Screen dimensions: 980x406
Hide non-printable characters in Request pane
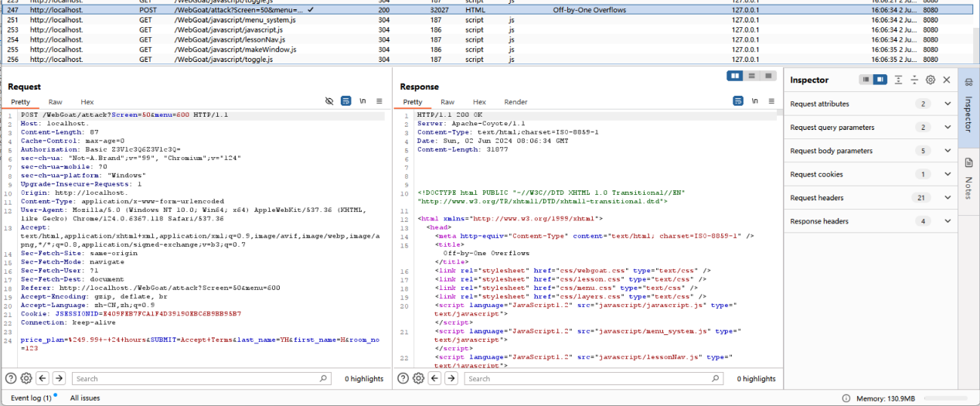(x=329, y=101)
